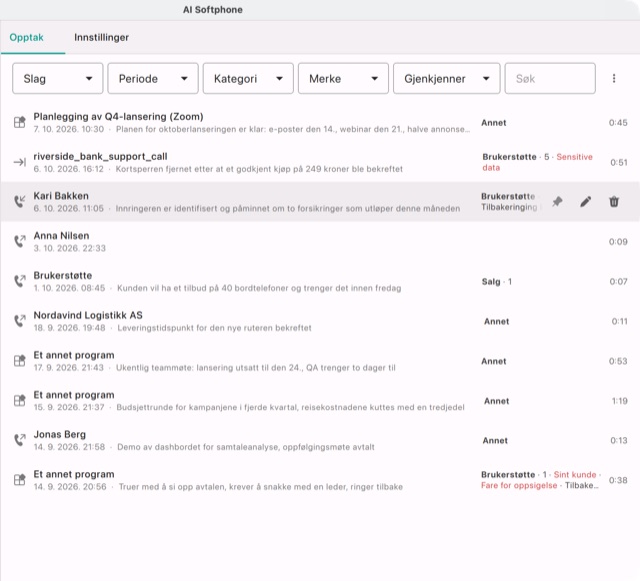The height and width of the screenshot is (581, 640).
Task: Switch to the Innstillinger tab
Action: coord(101,38)
